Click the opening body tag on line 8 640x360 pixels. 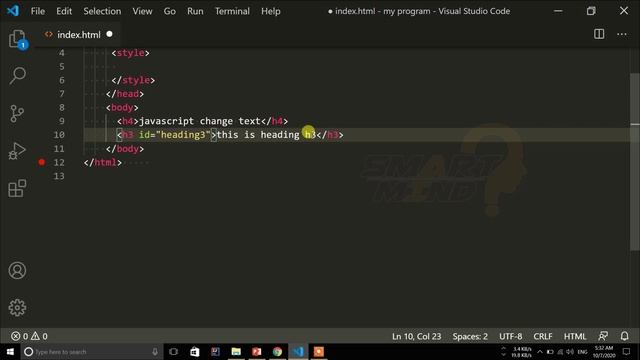pos(122,108)
